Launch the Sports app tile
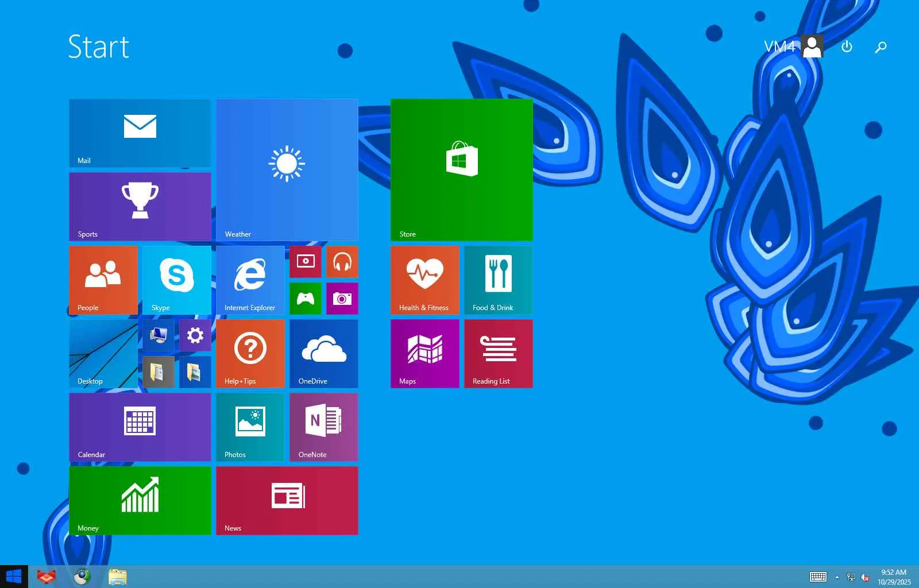This screenshot has height=588, width=919. point(140,207)
